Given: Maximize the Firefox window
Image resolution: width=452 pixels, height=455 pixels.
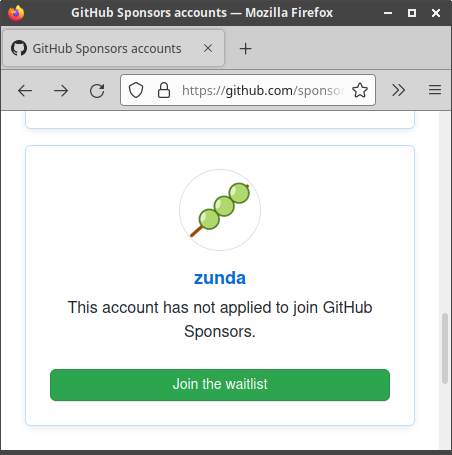Looking at the screenshot, I should 412,13.
